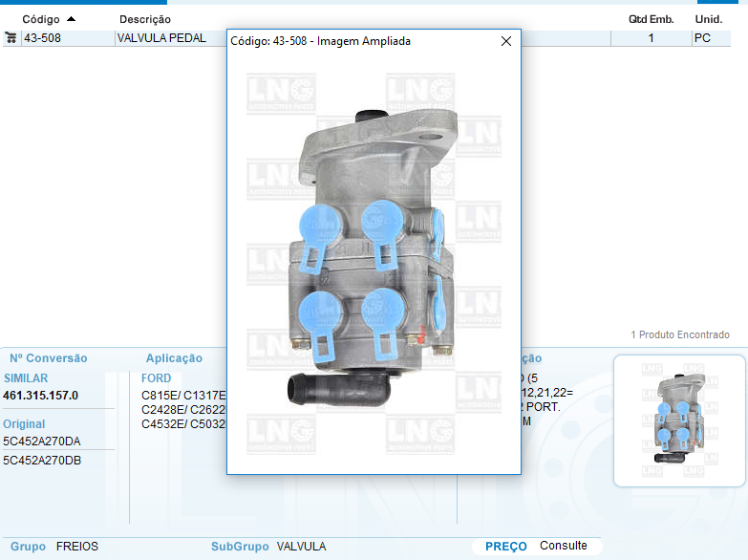The image size is (748, 560).
Task: Click the shopping cart icon beside code 43-508
Action: 11,38
